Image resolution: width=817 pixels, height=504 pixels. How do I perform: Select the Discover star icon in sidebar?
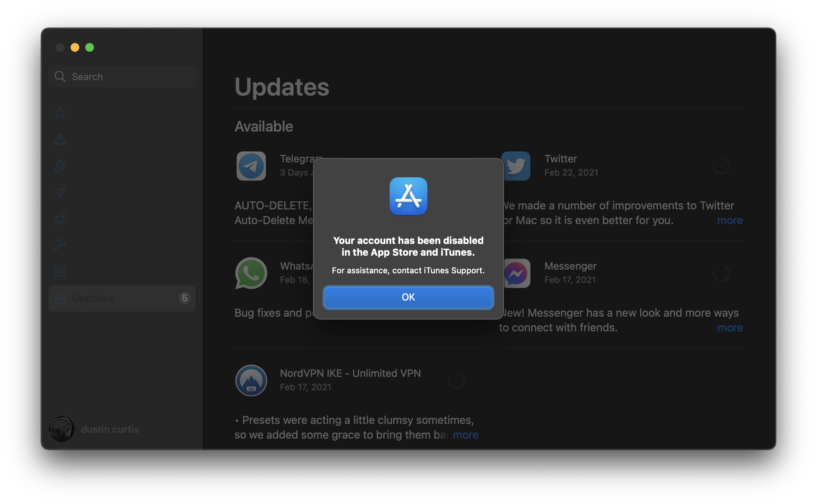click(60, 112)
